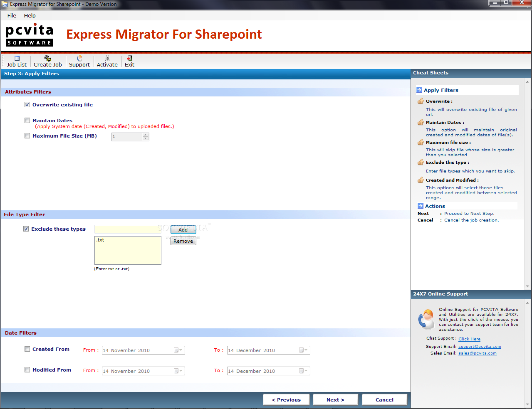Click the Cheat Sheets scrollbar down arrow
The height and width of the screenshot is (409, 532).
(527, 286)
